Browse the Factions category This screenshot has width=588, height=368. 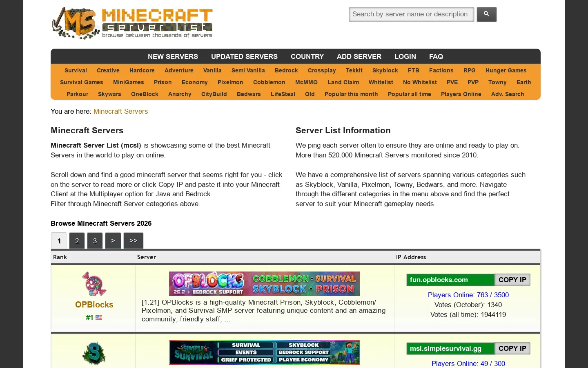[x=441, y=70]
